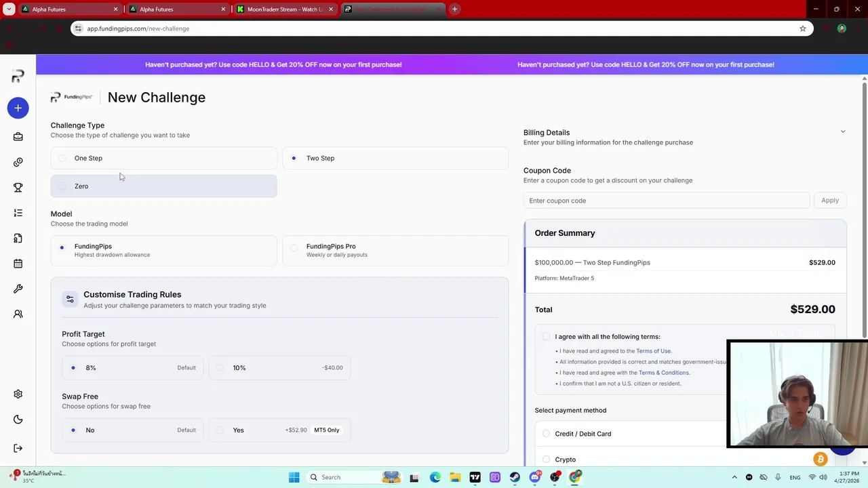This screenshot has width=868, height=488.
Task: Select the 10% profit target
Action: click(x=280, y=367)
